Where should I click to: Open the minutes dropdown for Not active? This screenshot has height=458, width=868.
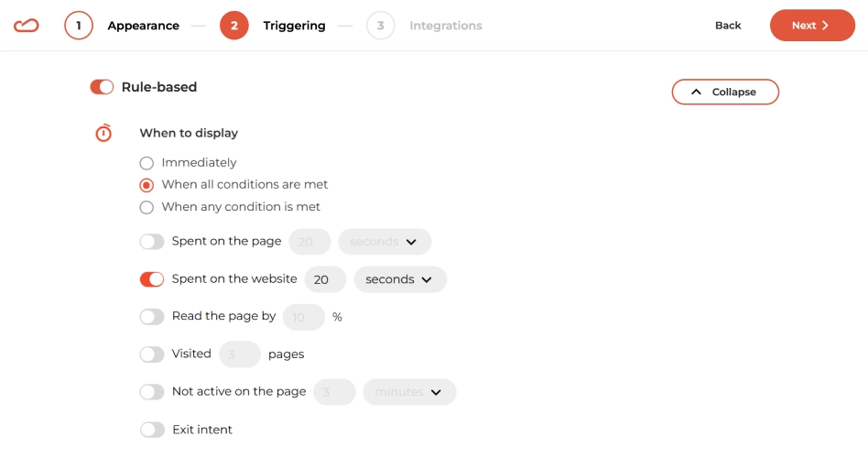[x=409, y=391]
